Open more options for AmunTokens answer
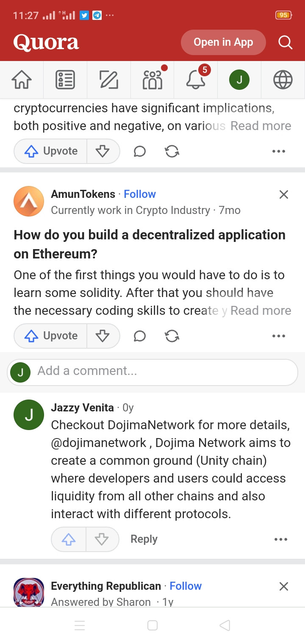This screenshot has height=644, width=305. [278, 336]
